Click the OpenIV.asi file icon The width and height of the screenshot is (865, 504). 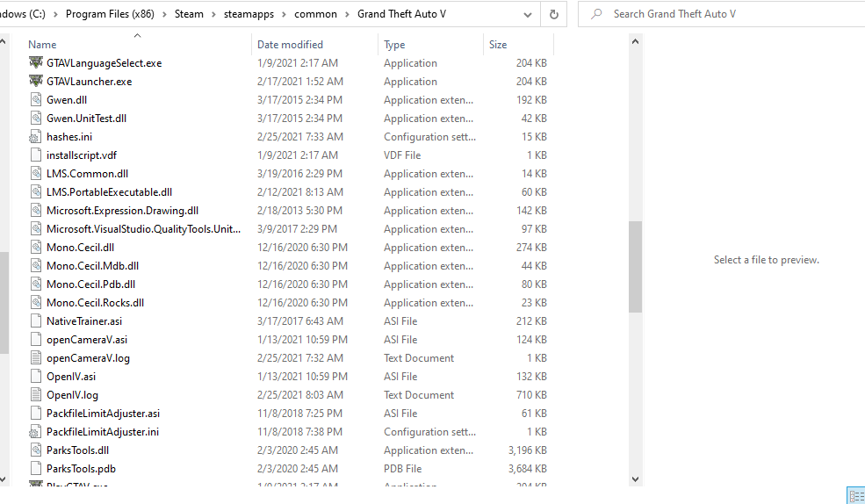point(36,377)
